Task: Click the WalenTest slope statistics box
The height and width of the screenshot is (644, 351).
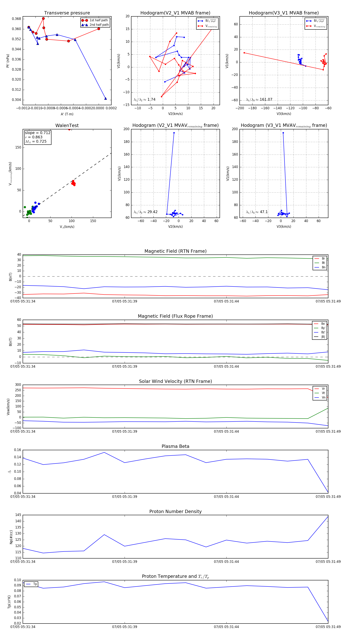Action: (37, 137)
